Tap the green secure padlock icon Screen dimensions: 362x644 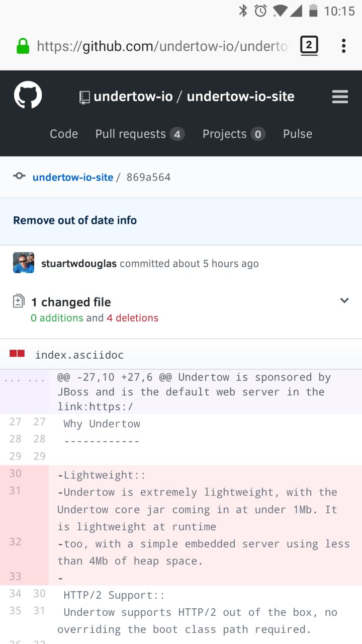[x=23, y=46]
